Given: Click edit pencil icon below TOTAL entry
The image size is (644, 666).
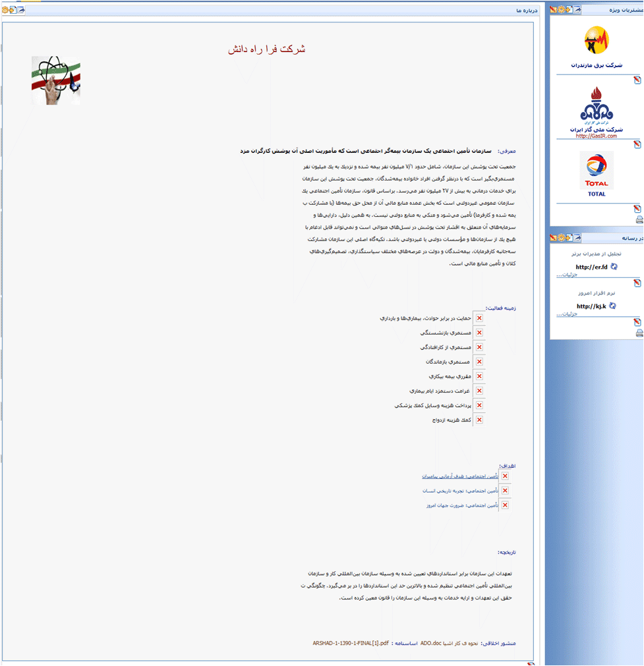Looking at the screenshot, I should coord(637,209).
